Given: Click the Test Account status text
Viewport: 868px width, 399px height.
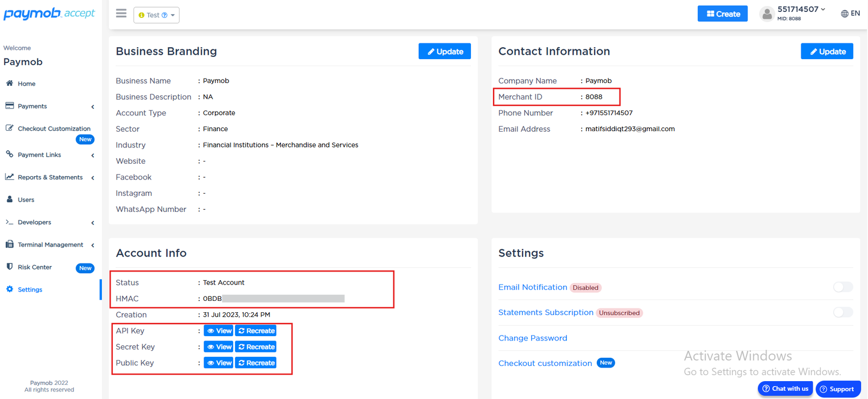Looking at the screenshot, I should (224, 282).
